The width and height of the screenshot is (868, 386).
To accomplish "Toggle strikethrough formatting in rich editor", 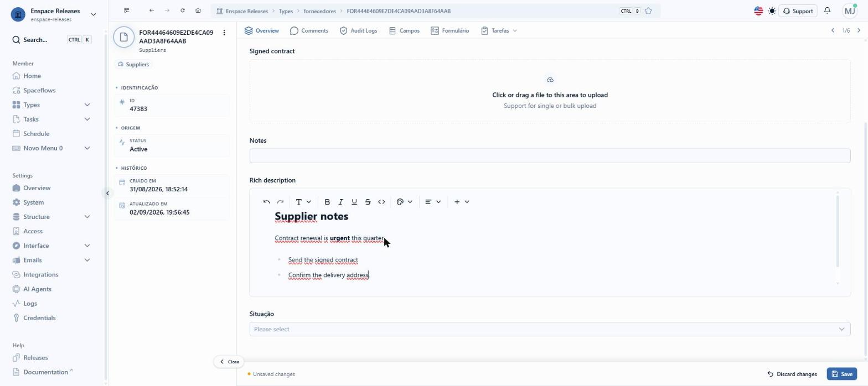I will tap(368, 202).
